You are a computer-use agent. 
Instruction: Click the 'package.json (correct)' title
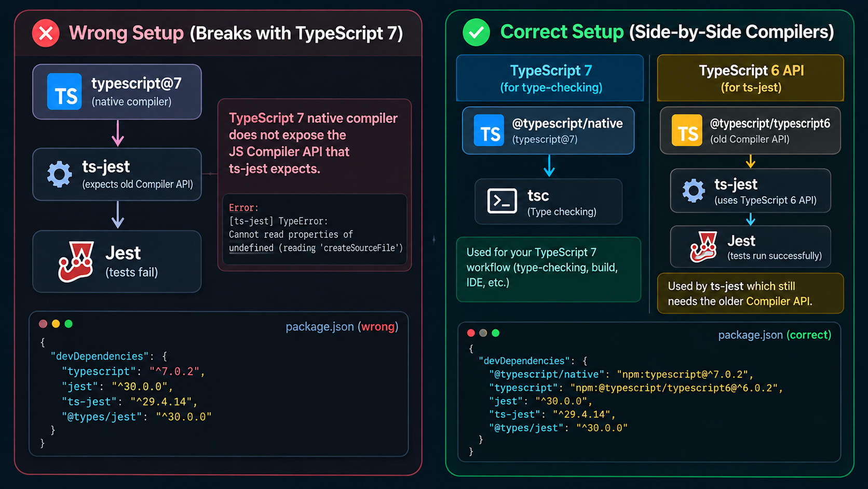775,335
